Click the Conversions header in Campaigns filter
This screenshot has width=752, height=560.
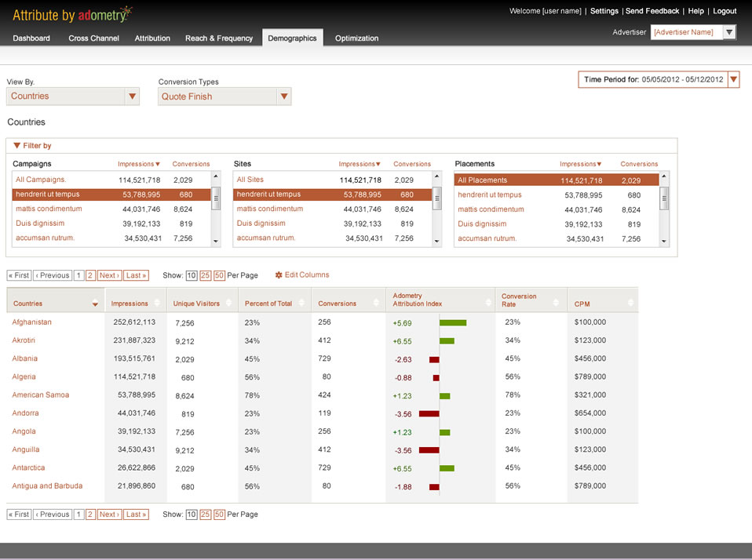[191, 164]
